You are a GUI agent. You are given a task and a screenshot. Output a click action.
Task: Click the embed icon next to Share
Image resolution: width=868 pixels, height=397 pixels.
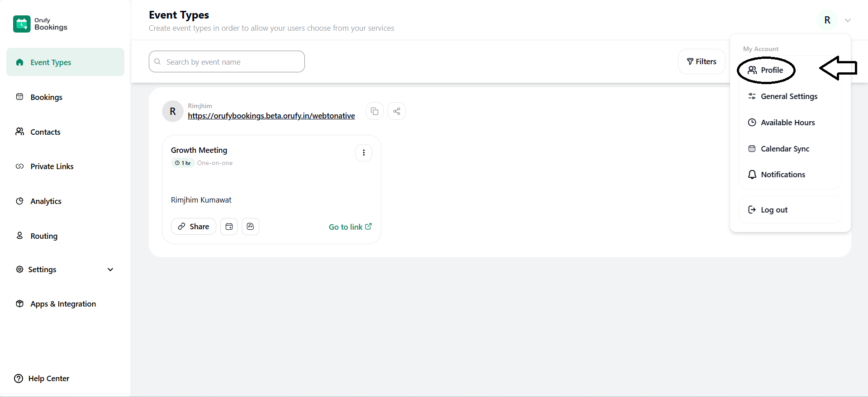tap(251, 227)
